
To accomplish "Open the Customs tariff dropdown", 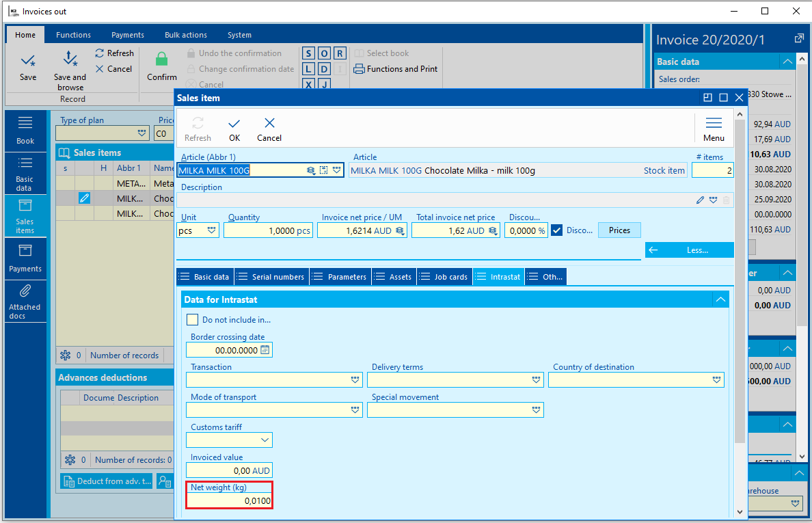I will click(x=265, y=440).
